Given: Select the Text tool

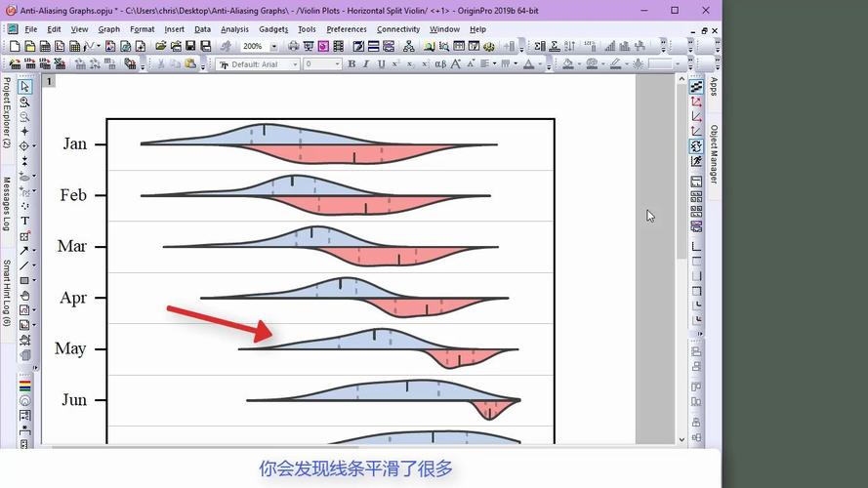Looking at the screenshot, I should [x=24, y=221].
